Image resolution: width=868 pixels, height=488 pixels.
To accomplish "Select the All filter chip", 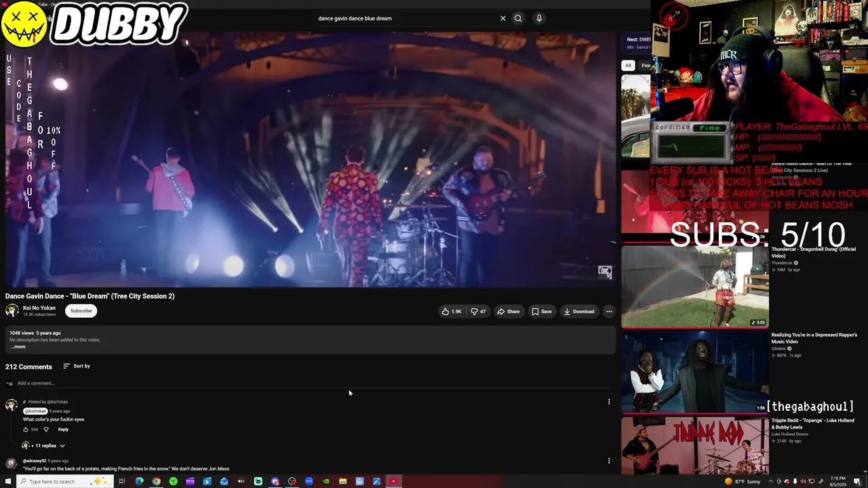I will [628, 66].
